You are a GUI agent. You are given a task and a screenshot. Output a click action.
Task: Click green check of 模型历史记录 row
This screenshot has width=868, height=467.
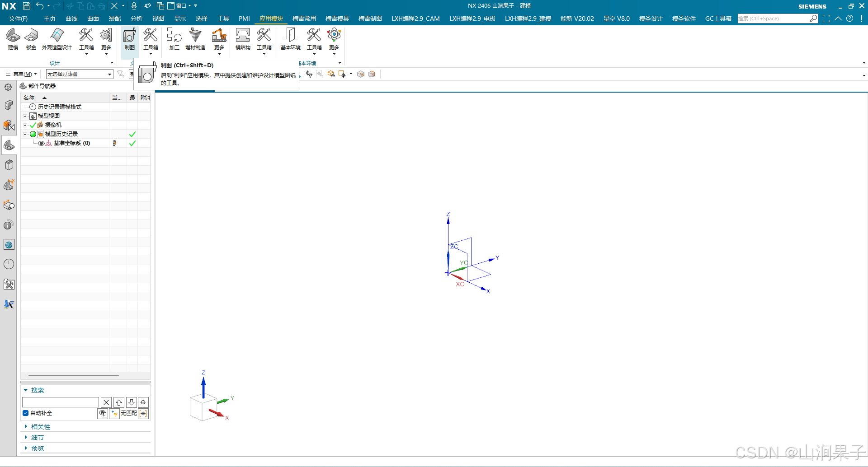[132, 134]
